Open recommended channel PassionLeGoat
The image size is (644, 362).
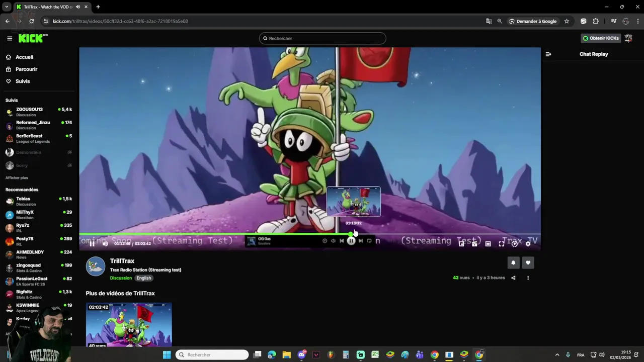tap(38, 281)
